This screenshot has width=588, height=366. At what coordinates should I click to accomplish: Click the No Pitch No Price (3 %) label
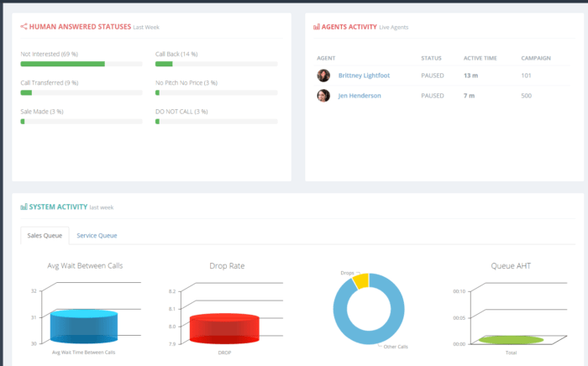coord(186,83)
